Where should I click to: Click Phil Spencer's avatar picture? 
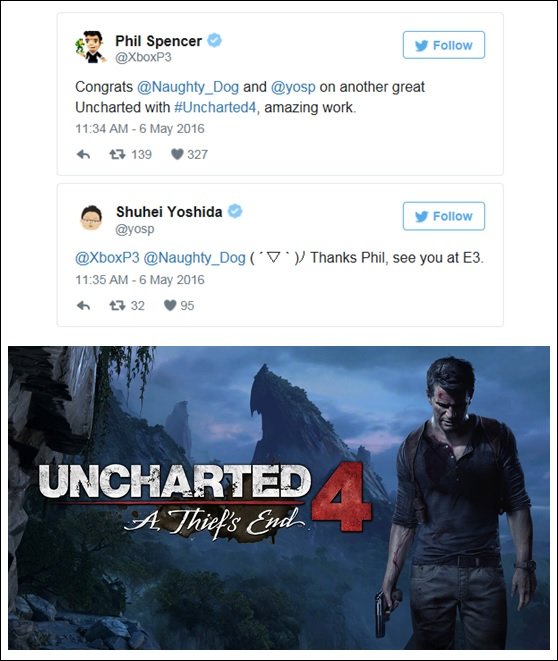tap(91, 47)
